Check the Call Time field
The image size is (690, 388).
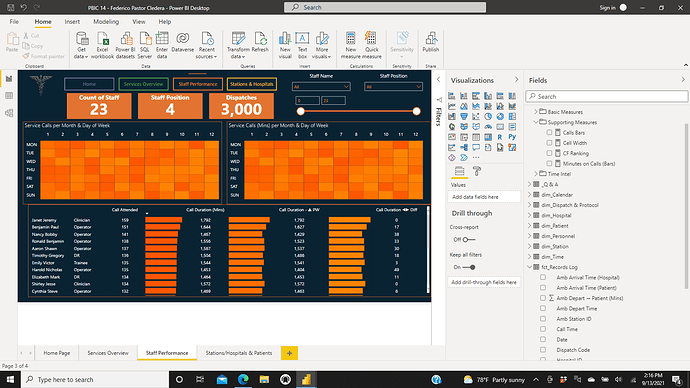coord(543,329)
